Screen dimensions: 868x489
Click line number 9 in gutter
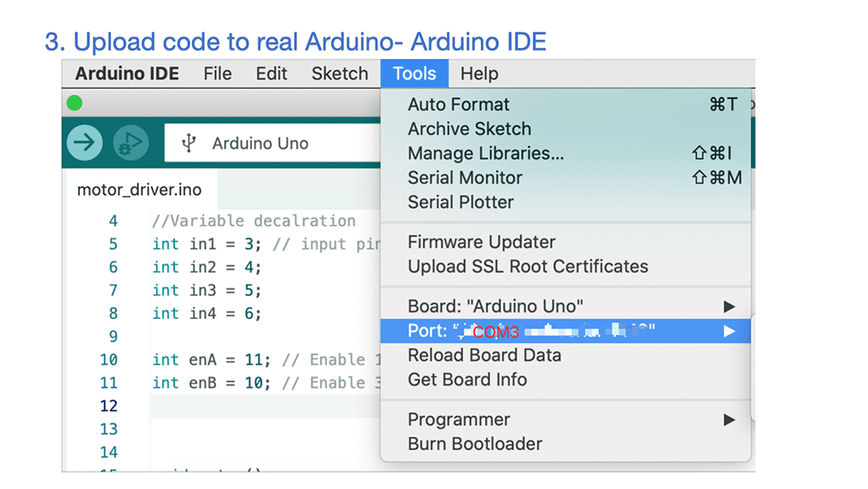[113, 337]
